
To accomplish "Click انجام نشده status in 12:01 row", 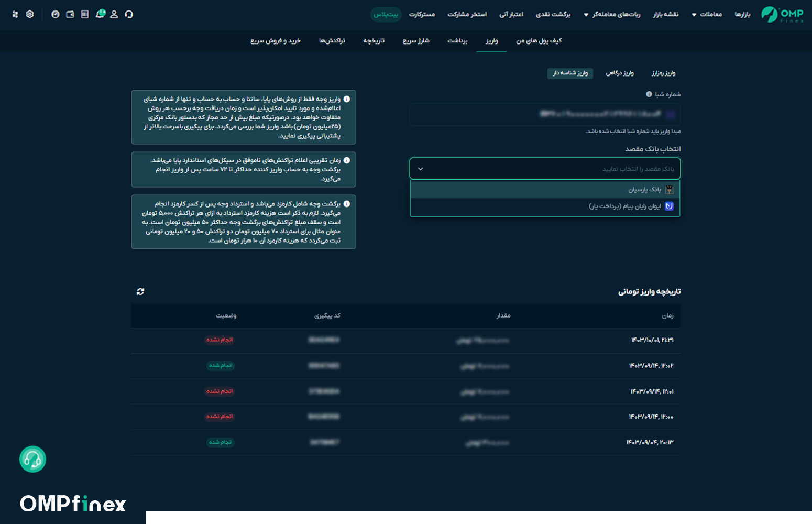I will point(220,391).
